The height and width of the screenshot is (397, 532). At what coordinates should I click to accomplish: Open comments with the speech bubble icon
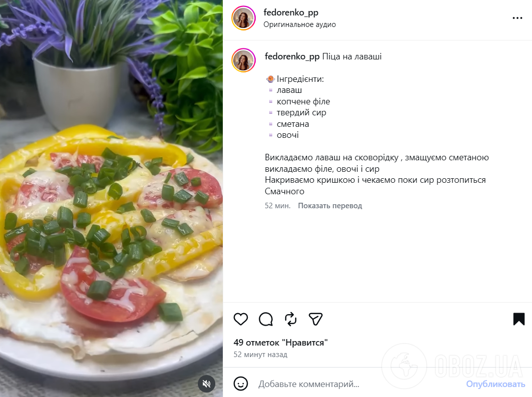(x=266, y=319)
